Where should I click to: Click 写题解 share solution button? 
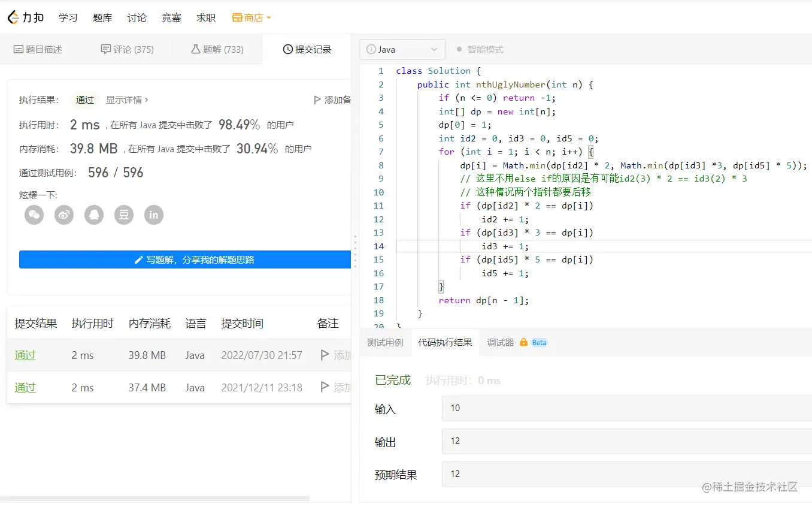[x=185, y=259]
